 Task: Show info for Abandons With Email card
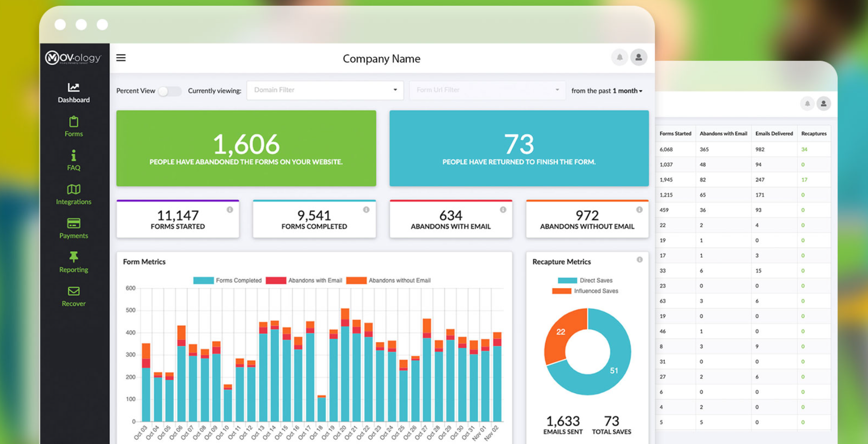point(503,209)
